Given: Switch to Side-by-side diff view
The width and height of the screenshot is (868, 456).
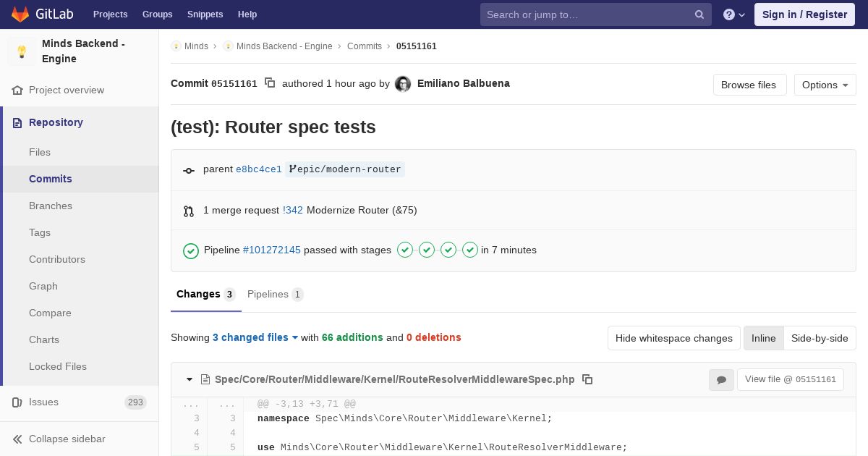Looking at the screenshot, I should (820, 338).
